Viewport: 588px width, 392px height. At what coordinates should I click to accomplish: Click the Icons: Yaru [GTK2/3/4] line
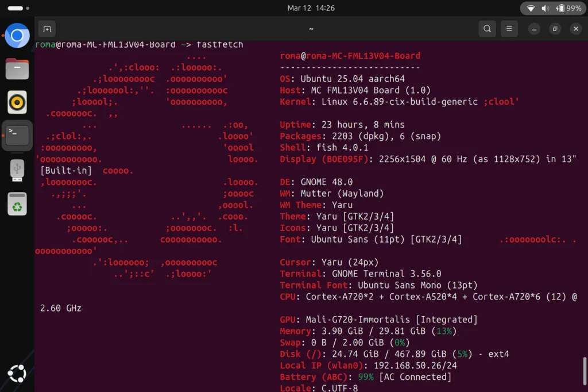click(x=336, y=228)
